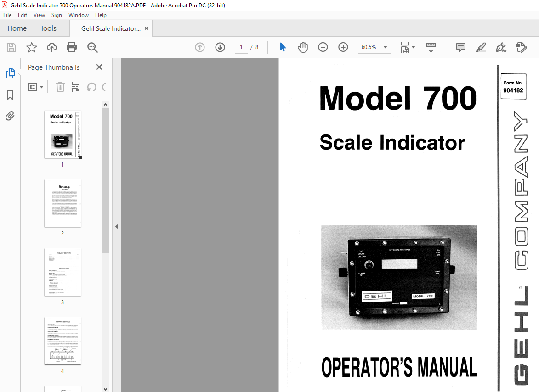
Task: Open the File menu
Action: click(7, 15)
